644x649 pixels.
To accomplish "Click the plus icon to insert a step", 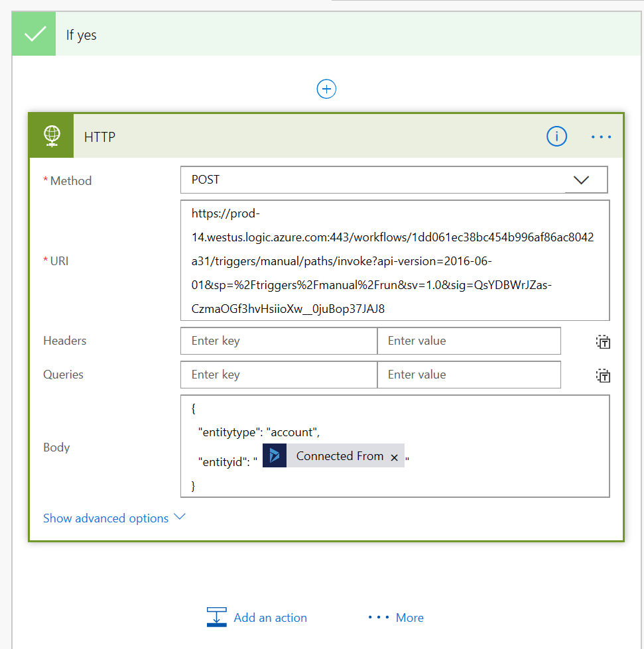I will tap(326, 89).
